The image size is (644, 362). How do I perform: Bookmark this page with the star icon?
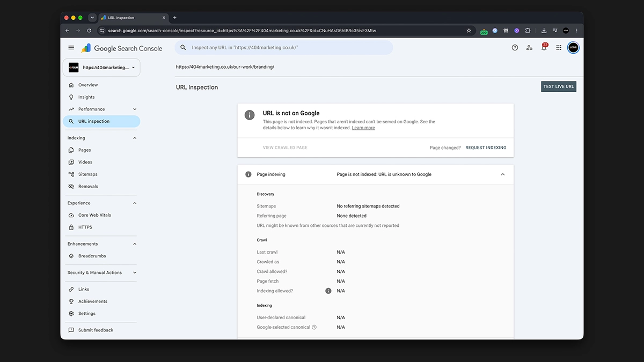click(x=469, y=31)
